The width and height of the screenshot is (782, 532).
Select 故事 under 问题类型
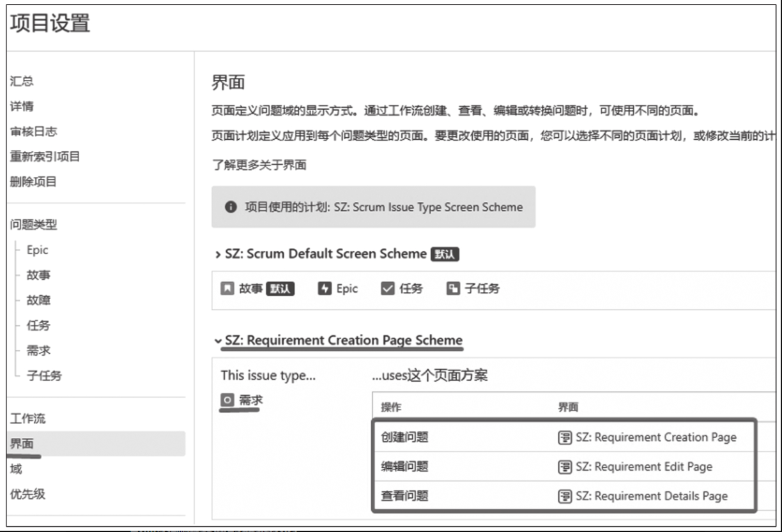point(38,275)
